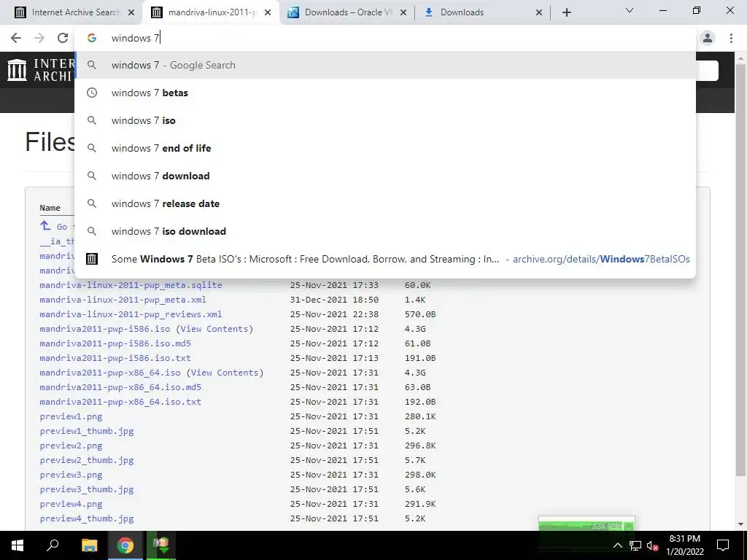Open preview3_thumb.jpg file link
The width and height of the screenshot is (747, 560).
(87, 489)
